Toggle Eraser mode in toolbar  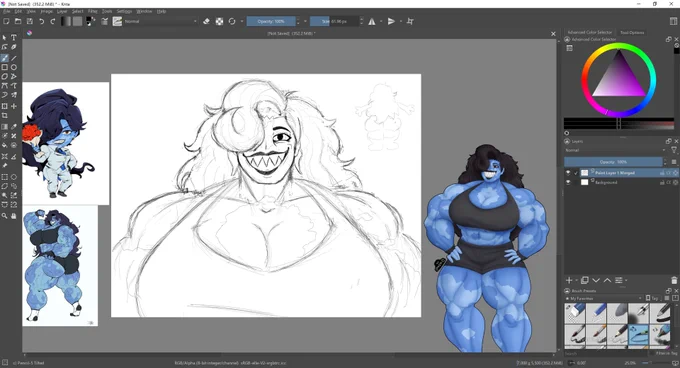pos(206,21)
